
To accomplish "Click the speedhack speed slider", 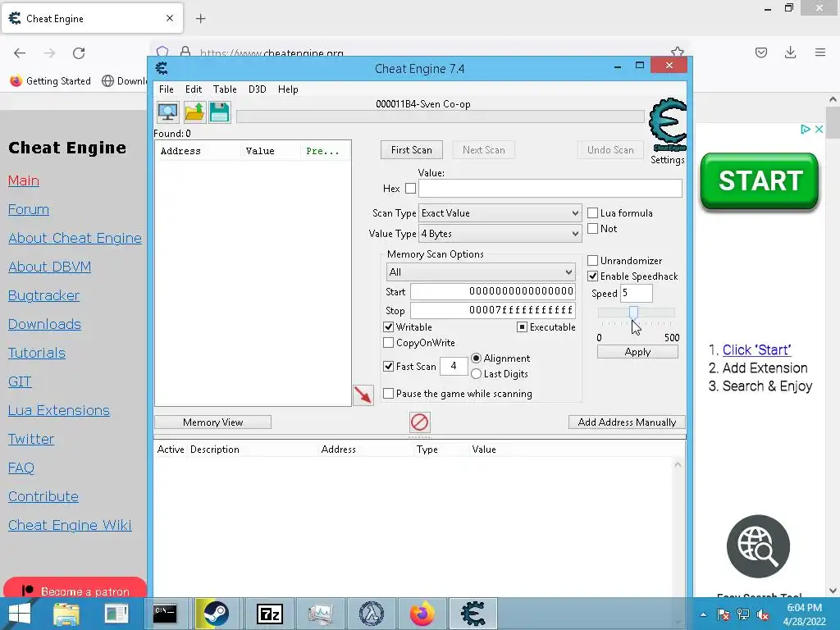I will [x=636, y=313].
